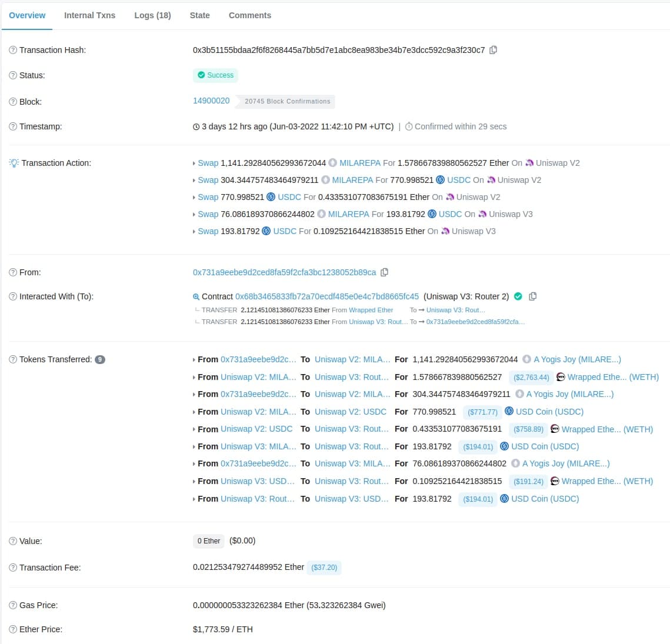Image resolution: width=670 pixels, height=644 pixels.
Task: Click the green Success status check icon
Action: click(201, 75)
